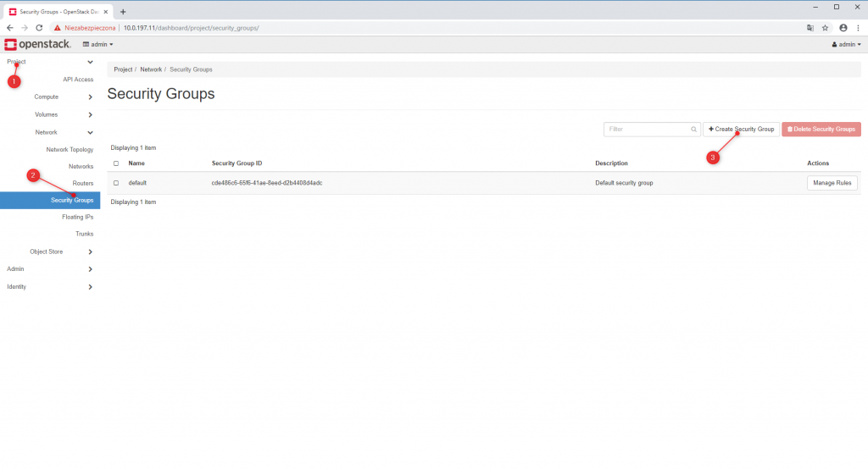The width and height of the screenshot is (868, 470).
Task: Go back in browser history
Action: [10, 28]
